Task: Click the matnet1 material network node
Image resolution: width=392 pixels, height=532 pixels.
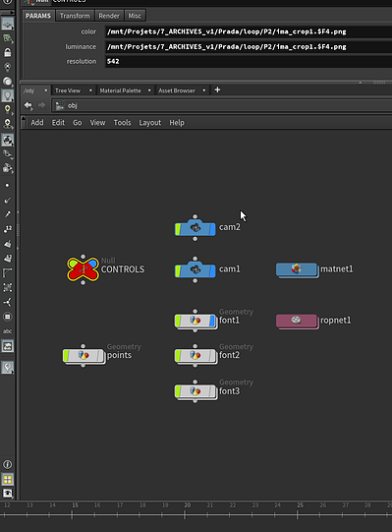Action: [x=297, y=269]
